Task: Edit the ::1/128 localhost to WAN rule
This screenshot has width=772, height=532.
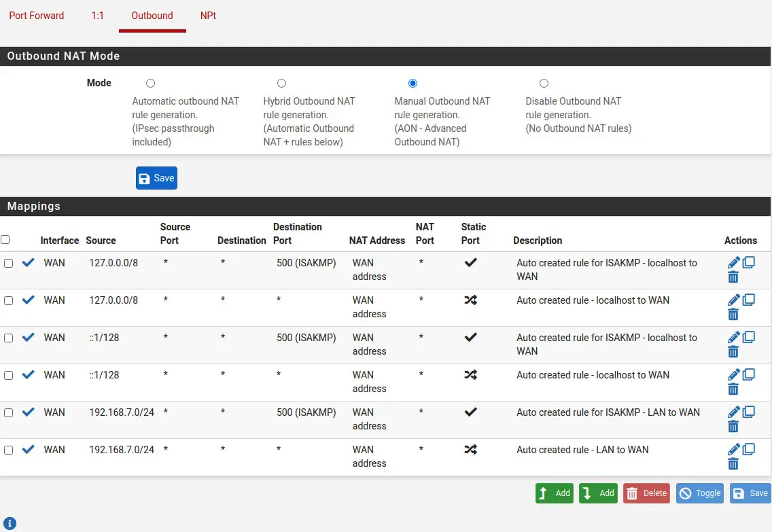Action: [x=733, y=374]
